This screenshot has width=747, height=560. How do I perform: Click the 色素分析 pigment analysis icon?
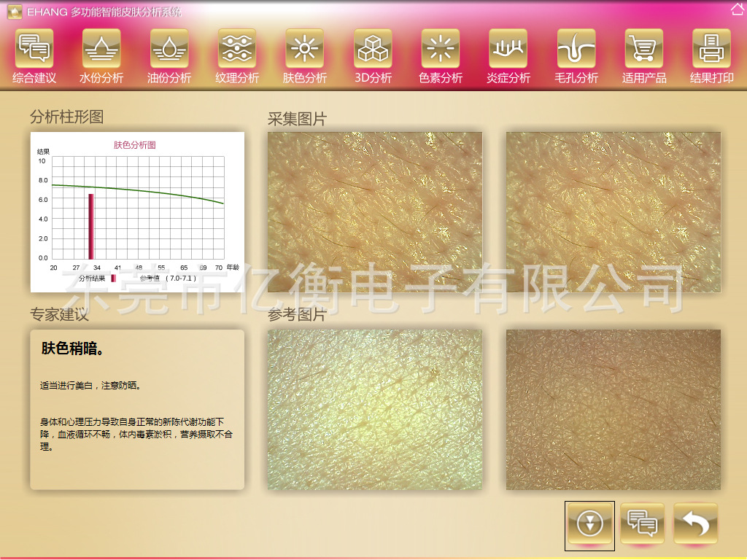coord(441,49)
